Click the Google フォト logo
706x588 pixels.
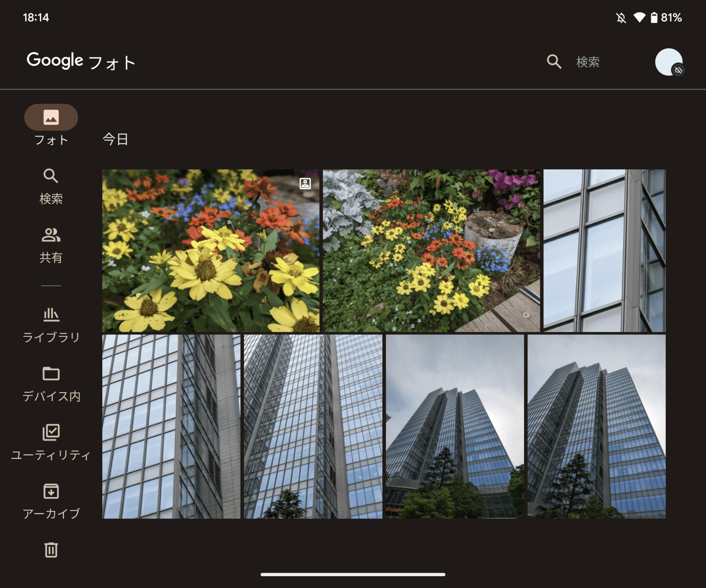point(81,61)
